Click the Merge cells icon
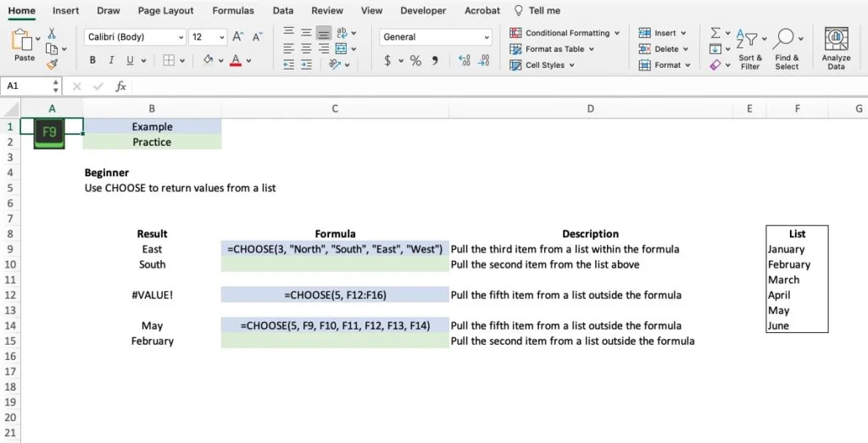The width and height of the screenshot is (868, 443). point(342,48)
